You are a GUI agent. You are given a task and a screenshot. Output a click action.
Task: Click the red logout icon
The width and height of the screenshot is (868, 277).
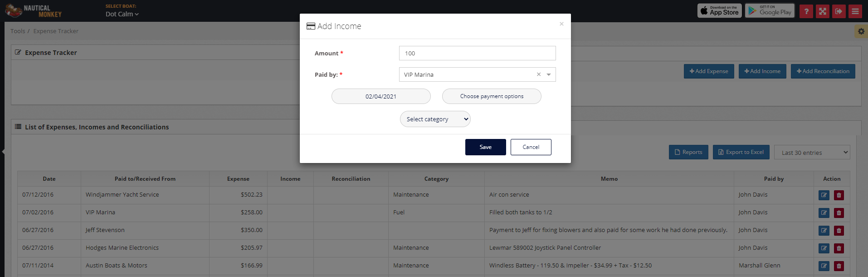coord(839,11)
